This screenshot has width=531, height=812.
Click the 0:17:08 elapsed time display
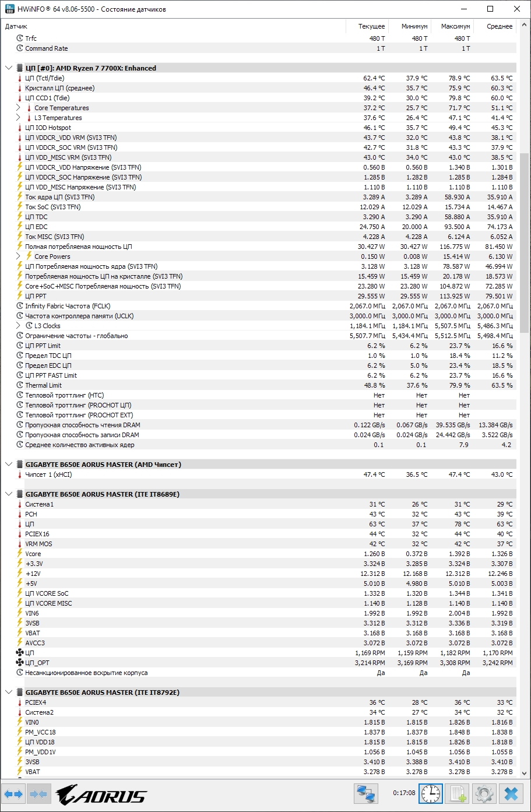coord(404,793)
